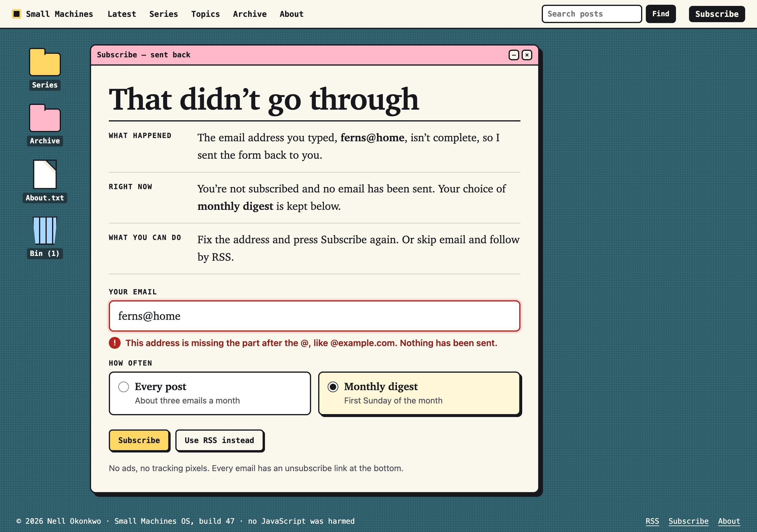Open the RSS link in footer
The height and width of the screenshot is (532, 757).
tap(652, 521)
